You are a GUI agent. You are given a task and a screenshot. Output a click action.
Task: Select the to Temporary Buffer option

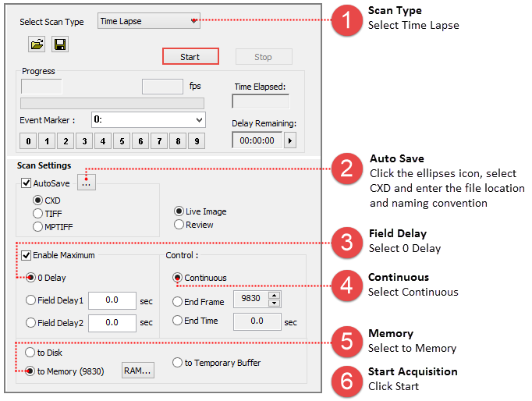178,363
